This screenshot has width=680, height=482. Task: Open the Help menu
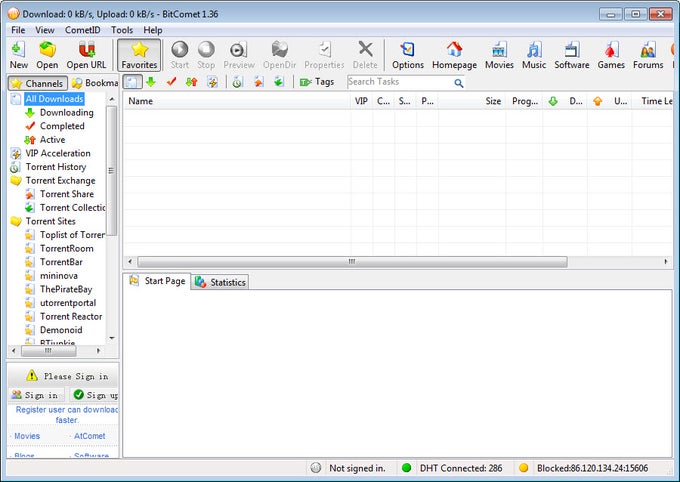pyautogui.click(x=153, y=30)
